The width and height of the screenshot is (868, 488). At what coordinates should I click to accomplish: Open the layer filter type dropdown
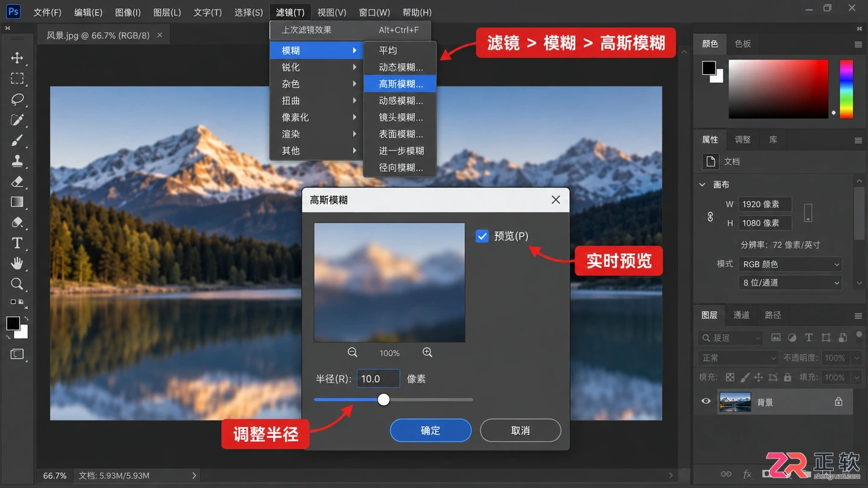pyautogui.click(x=731, y=338)
